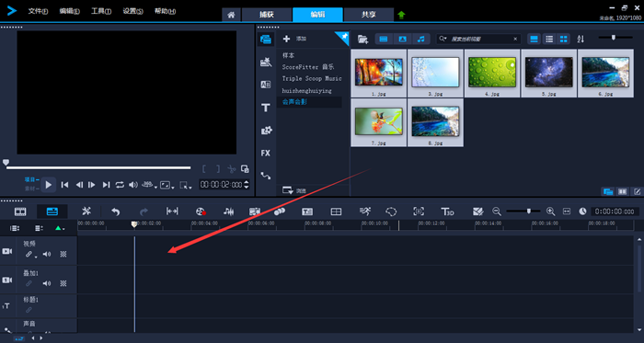The height and width of the screenshot is (343, 644).
Task: Click the 添加 add folder button
Action: click(295, 39)
